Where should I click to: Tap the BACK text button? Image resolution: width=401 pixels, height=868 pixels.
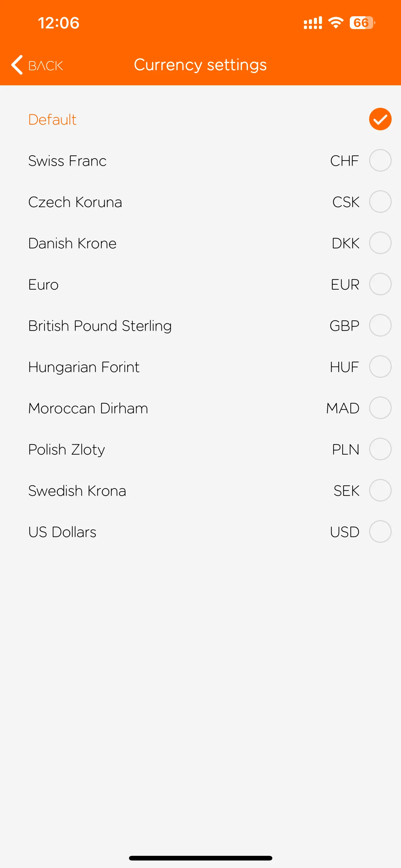[46, 66]
